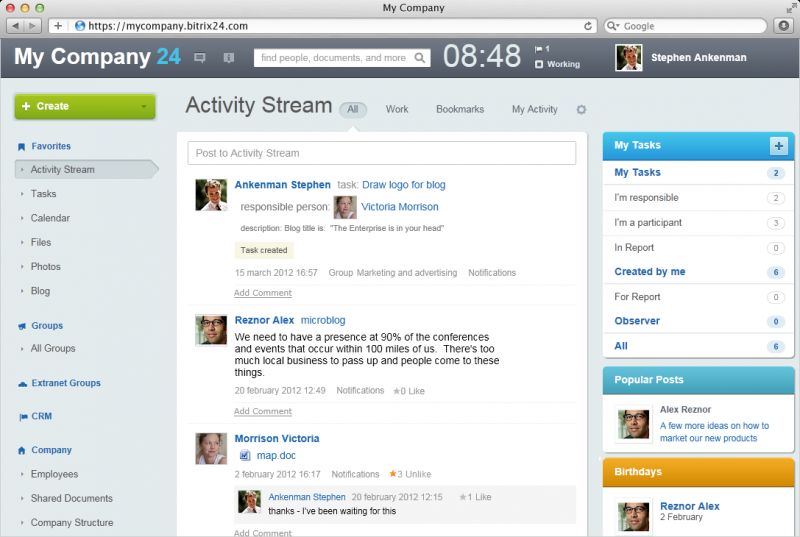The width and height of the screenshot is (800, 537).
Task: Click the map.doc document icon
Action: (x=245, y=455)
